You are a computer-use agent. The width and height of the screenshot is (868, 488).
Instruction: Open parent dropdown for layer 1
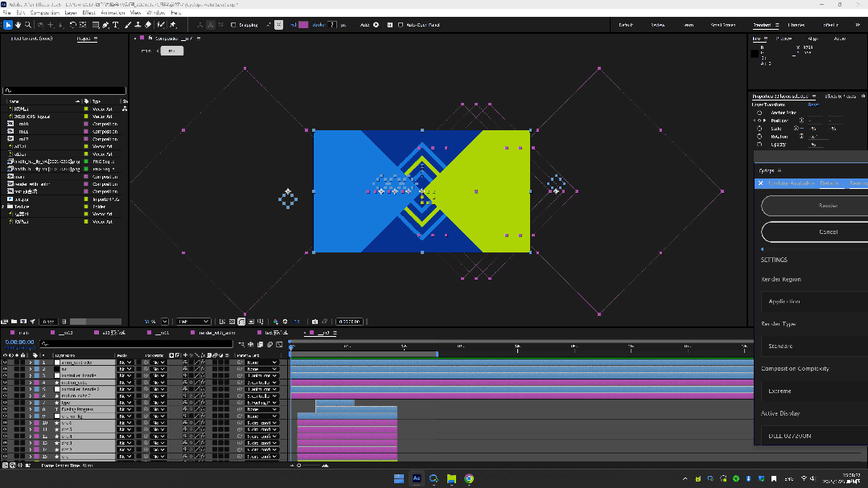click(x=261, y=363)
